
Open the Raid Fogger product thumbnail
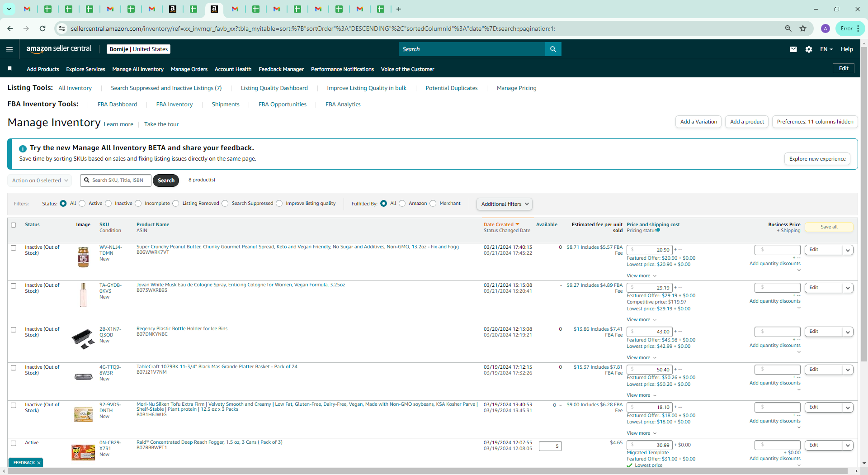pos(83,452)
